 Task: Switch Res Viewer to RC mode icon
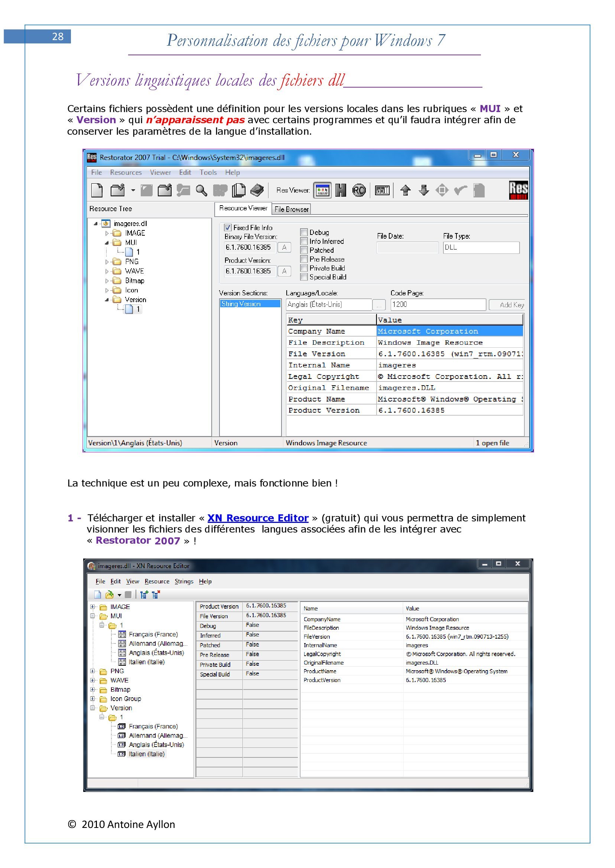pyautogui.click(x=359, y=190)
